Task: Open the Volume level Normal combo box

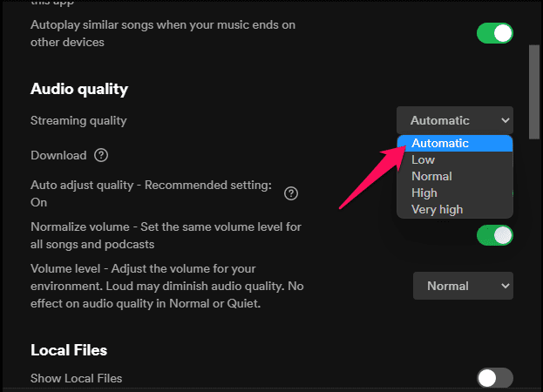Action: point(462,286)
